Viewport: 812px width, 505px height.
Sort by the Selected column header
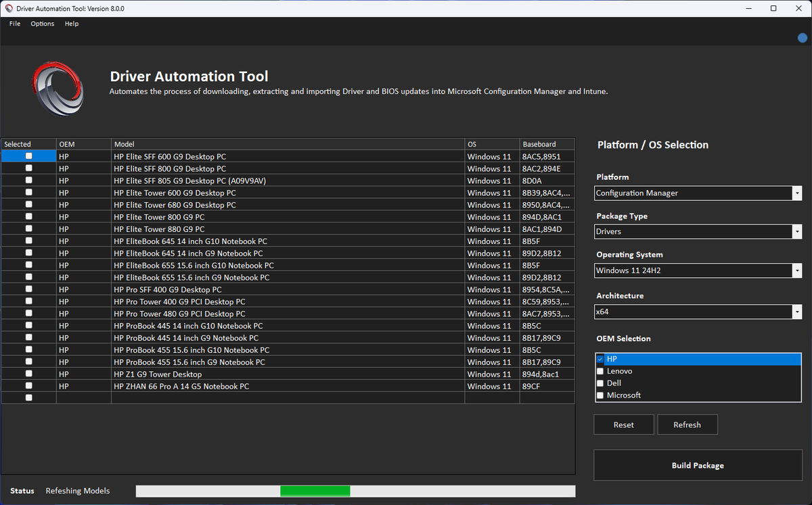(28, 144)
